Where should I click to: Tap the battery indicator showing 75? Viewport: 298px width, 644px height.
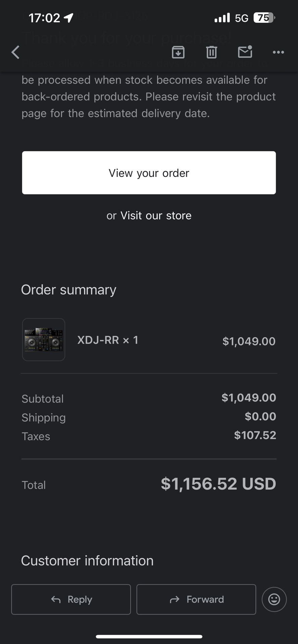[264, 17]
